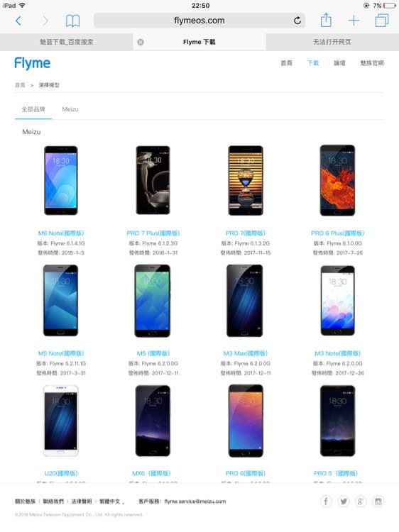Open the Instagram footer icon

378,501
